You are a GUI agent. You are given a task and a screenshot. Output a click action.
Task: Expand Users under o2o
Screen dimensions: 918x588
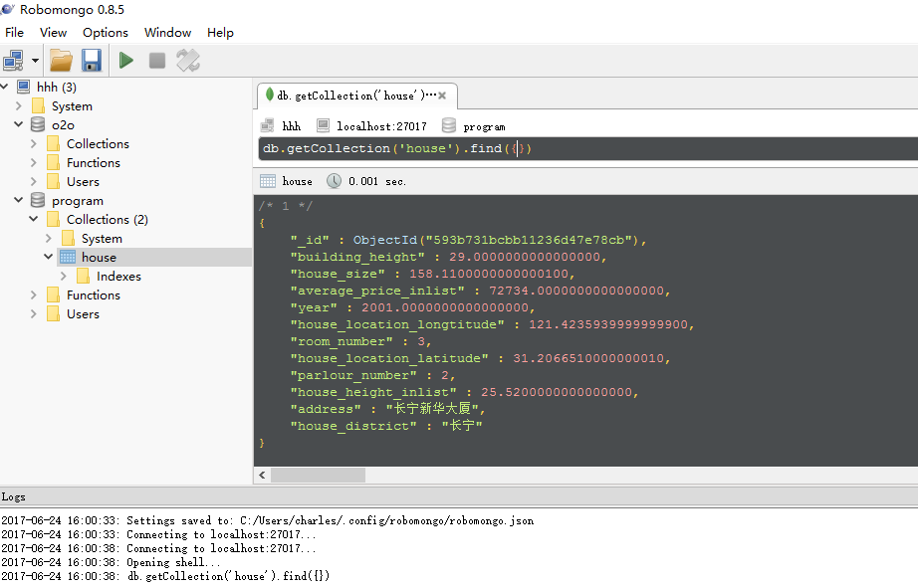[34, 181]
